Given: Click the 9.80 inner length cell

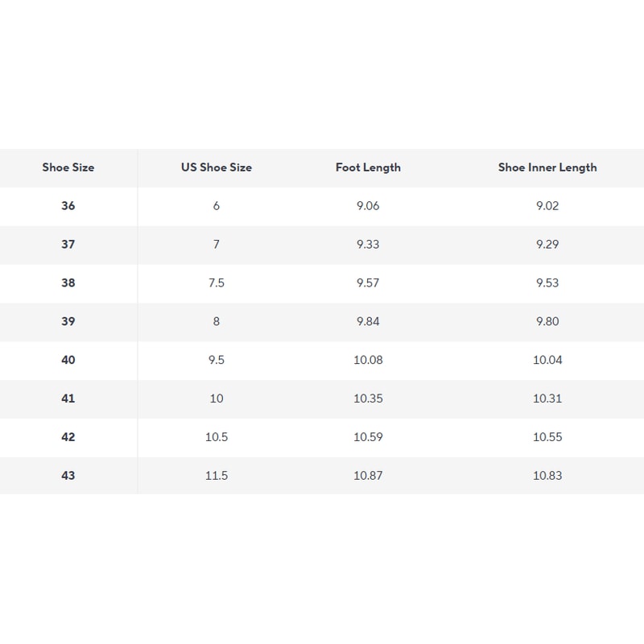Looking at the screenshot, I should pyautogui.click(x=547, y=322).
